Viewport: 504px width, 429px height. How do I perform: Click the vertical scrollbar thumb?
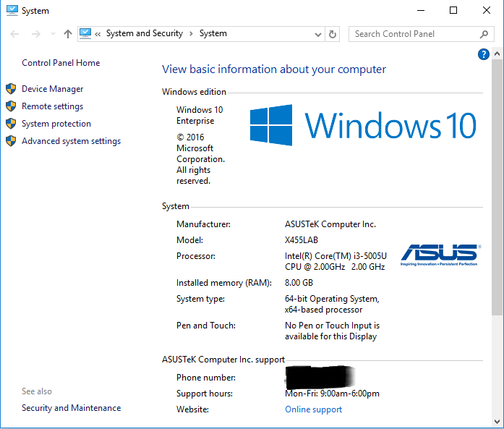[497, 187]
